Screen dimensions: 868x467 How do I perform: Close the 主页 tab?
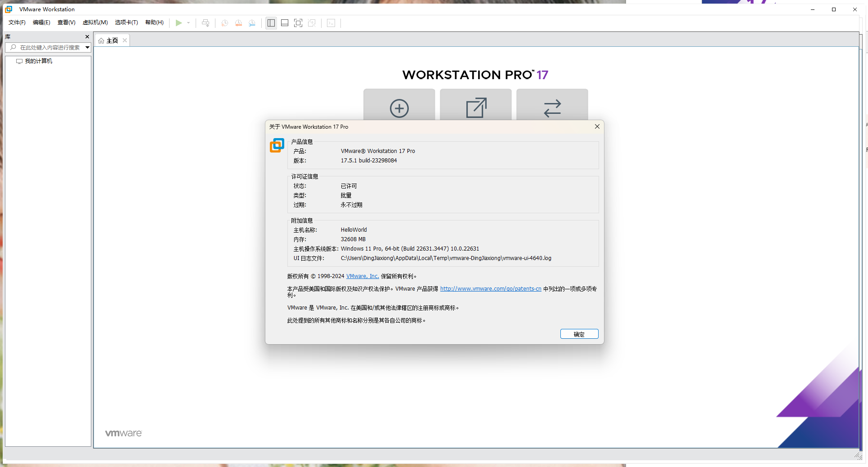125,40
